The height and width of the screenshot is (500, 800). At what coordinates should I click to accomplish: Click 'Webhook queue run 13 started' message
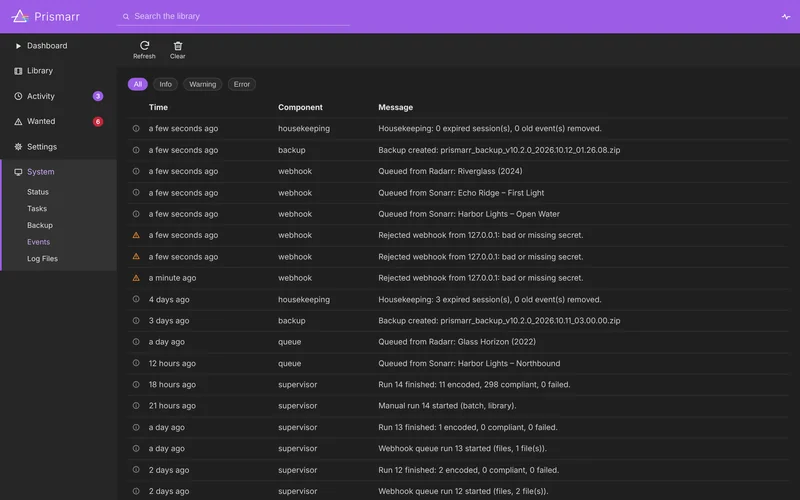click(462, 448)
